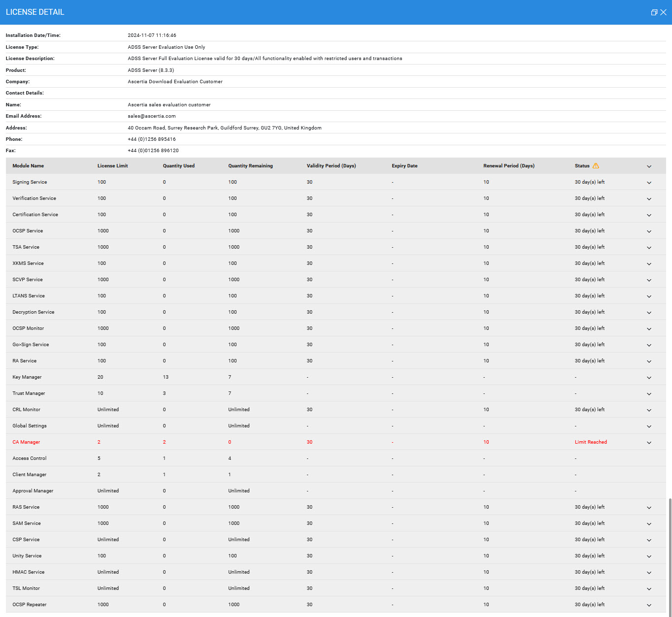Expand the CRL Monitor row chevron
The image size is (672, 617).
pos(649,410)
